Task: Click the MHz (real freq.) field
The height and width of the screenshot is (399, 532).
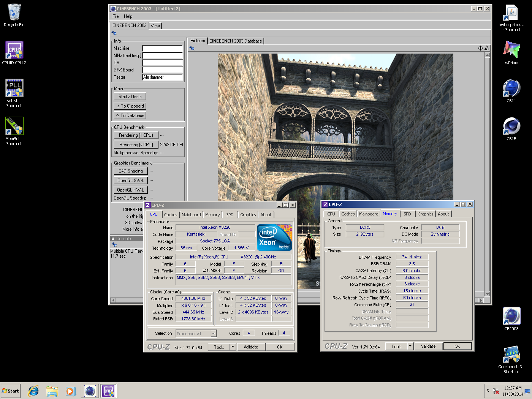Action: [x=162, y=55]
